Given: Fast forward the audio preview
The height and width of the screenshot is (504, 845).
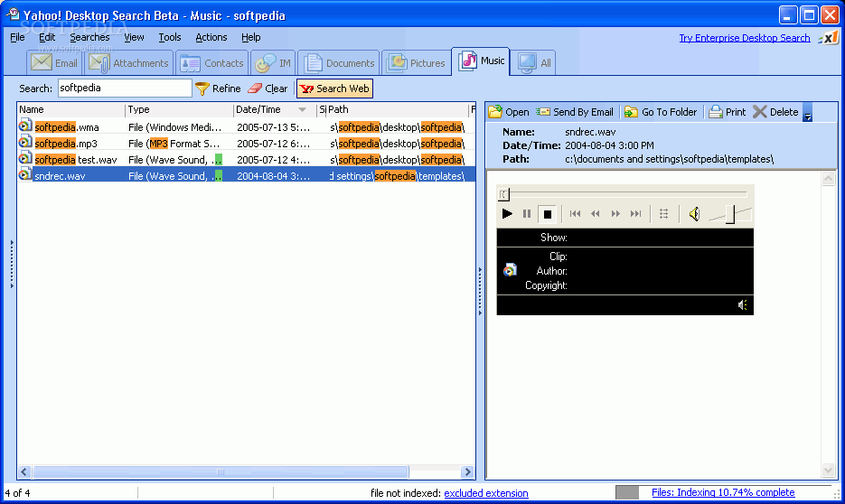Looking at the screenshot, I should (x=615, y=214).
